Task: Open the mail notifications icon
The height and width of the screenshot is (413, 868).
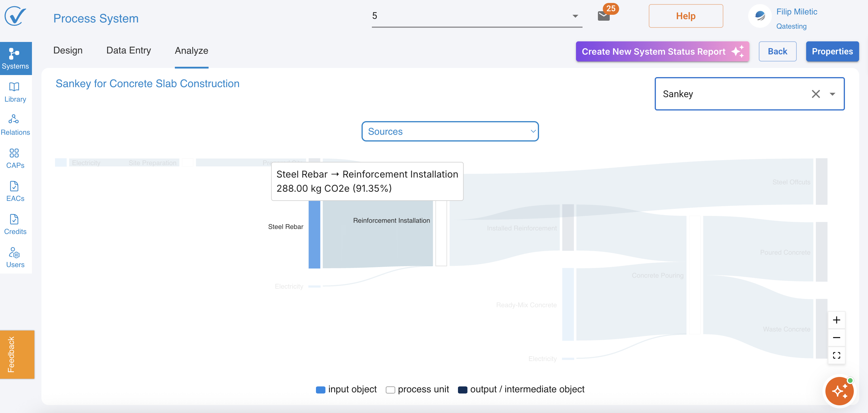Action: 604,15
